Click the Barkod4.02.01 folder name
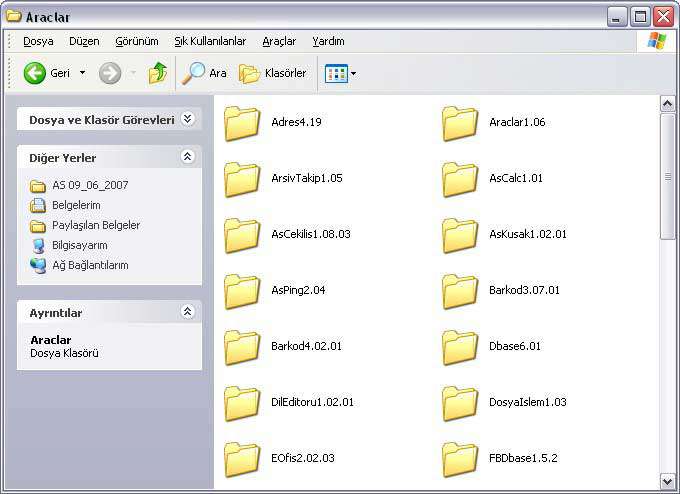The image size is (680, 494). click(x=306, y=346)
